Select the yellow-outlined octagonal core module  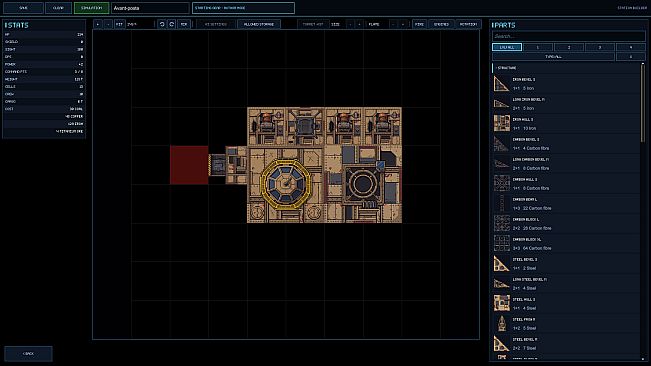click(x=286, y=184)
